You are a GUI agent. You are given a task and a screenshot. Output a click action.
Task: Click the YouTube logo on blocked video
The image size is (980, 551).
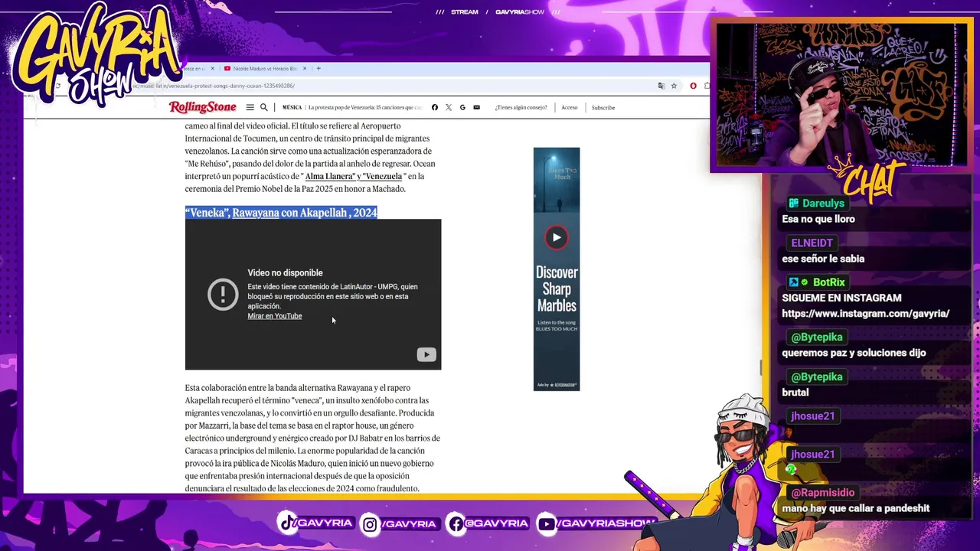(426, 354)
